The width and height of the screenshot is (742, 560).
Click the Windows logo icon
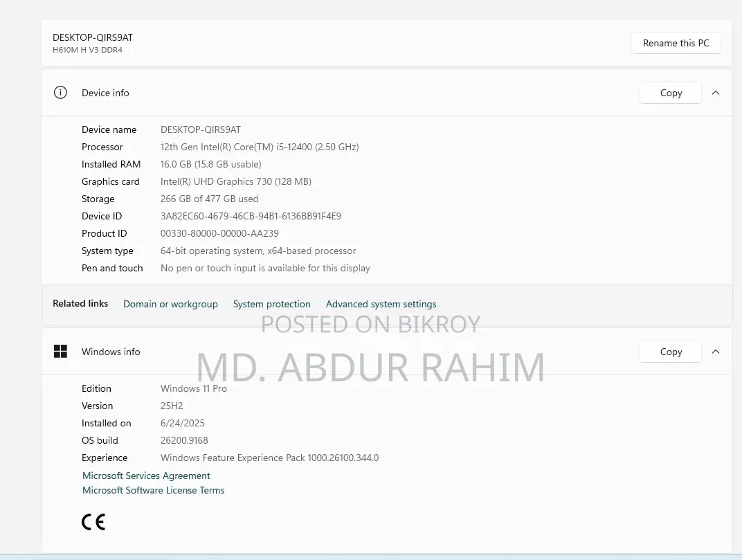[x=61, y=351]
